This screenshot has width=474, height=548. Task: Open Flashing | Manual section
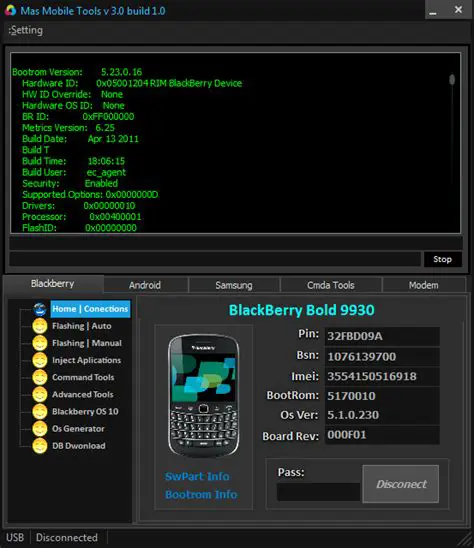87,343
